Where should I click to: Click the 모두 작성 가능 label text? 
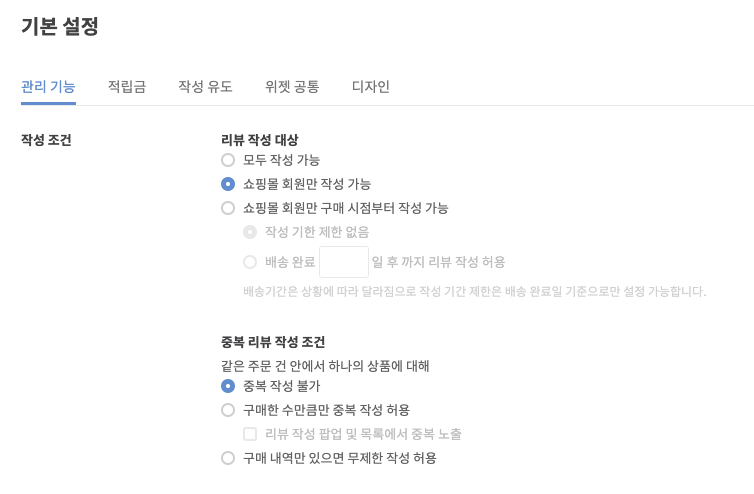tap(281, 160)
